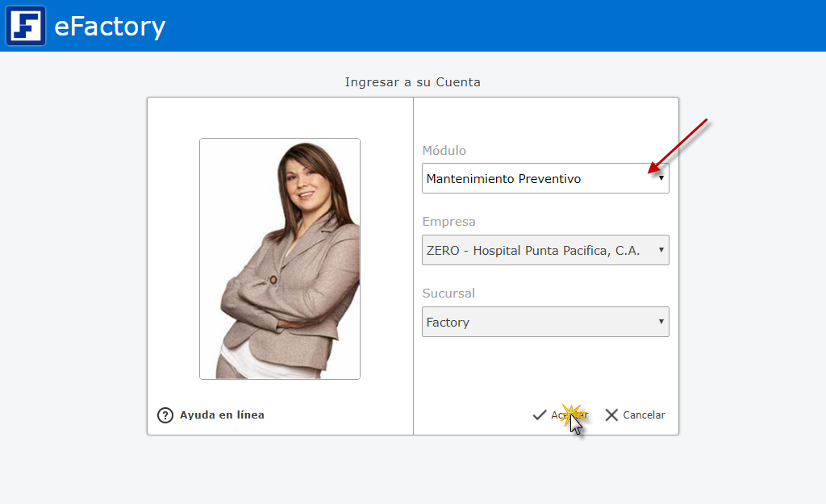Click the Empresa field label
826x504 pixels.
(x=448, y=222)
